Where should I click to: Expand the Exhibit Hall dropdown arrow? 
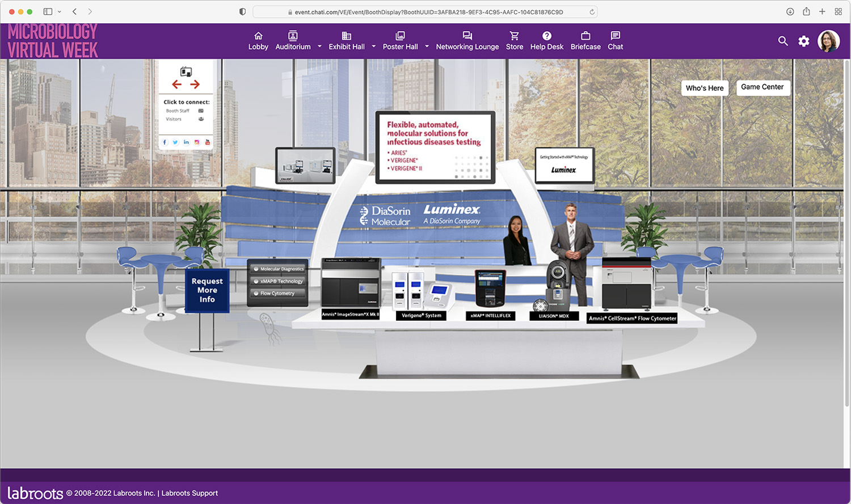[373, 48]
